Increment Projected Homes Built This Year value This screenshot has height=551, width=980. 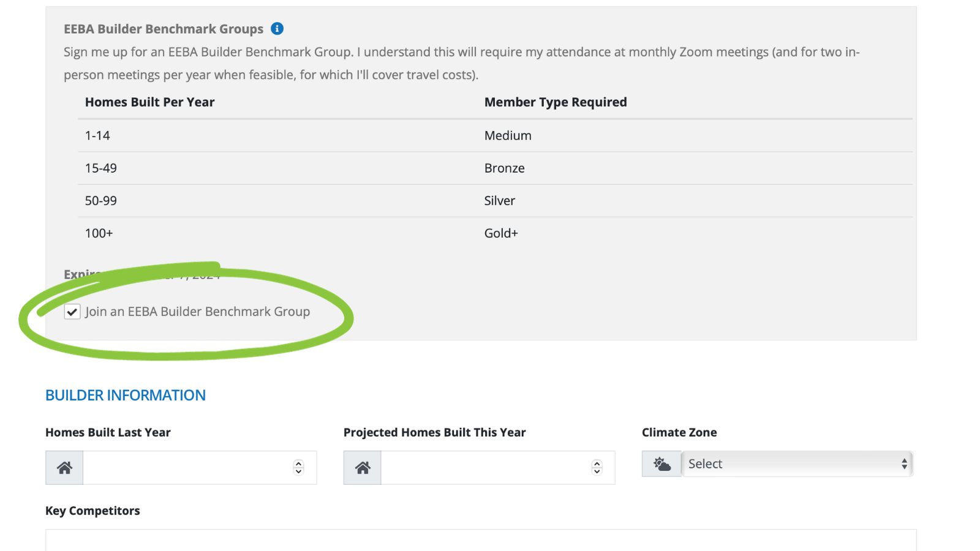(597, 463)
